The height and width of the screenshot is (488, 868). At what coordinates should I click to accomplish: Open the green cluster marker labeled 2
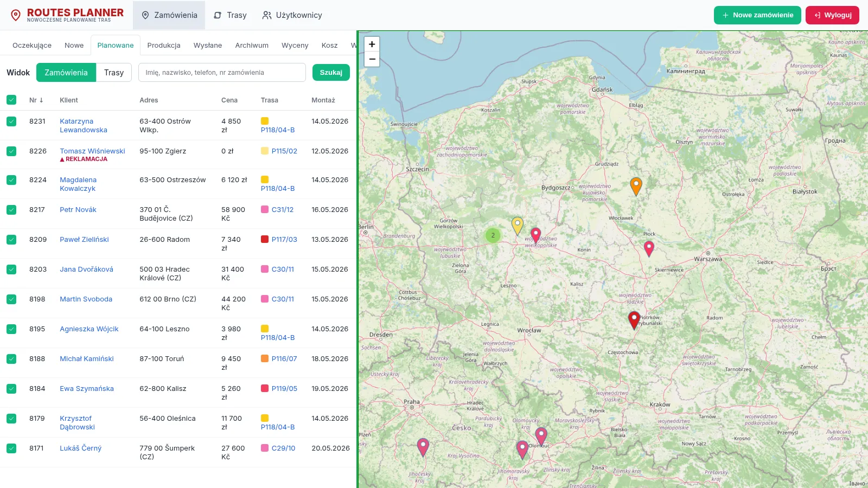click(493, 235)
